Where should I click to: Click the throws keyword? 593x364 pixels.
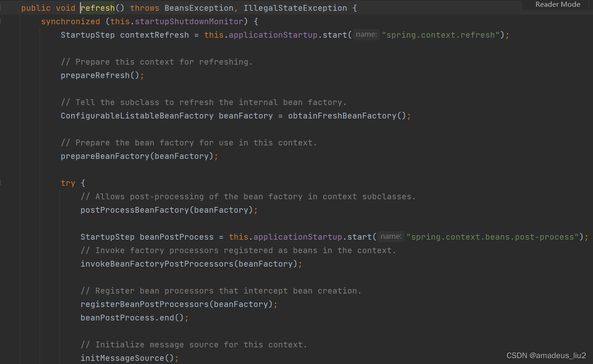pos(145,8)
